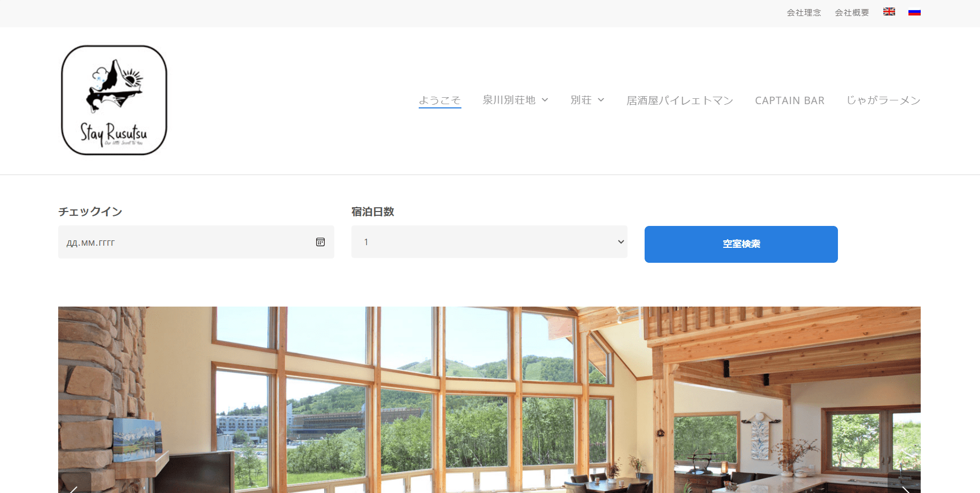This screenshot has width=980, height=493.
Task: Open the 宿泊日数 dropdown
Action: (489, 242)
